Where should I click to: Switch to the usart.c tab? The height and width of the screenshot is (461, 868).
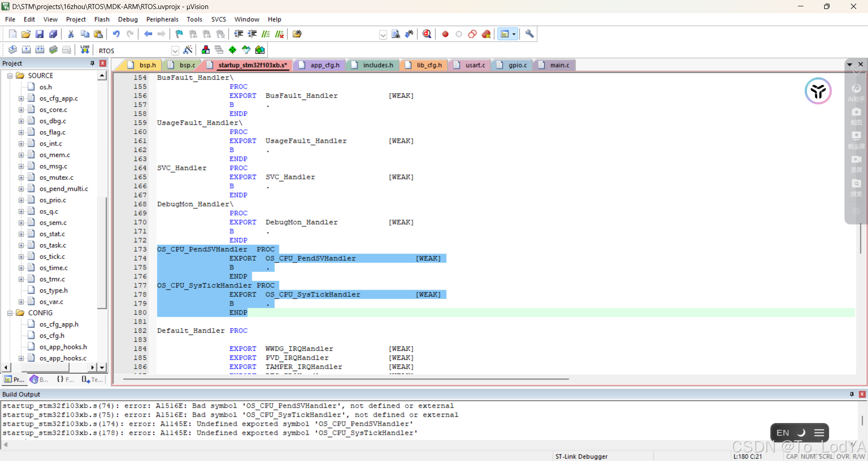(475, 65)
